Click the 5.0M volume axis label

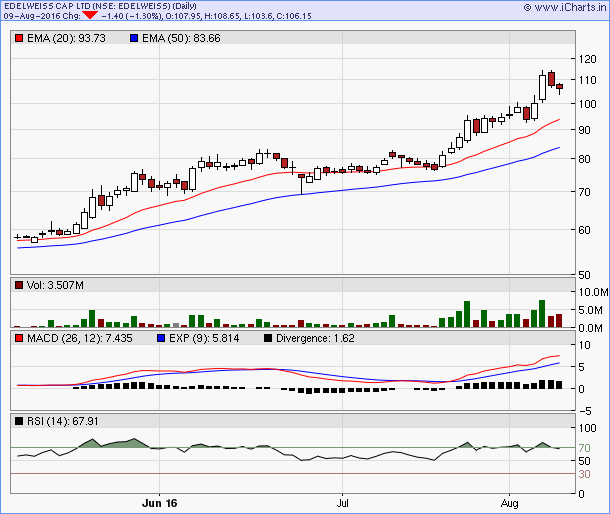pos(591,310)
